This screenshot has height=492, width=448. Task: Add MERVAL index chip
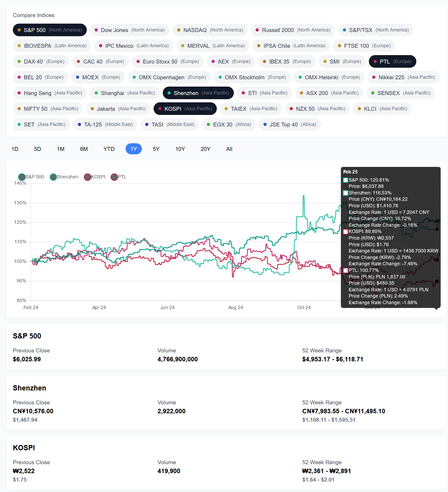[x=213, y=46]
